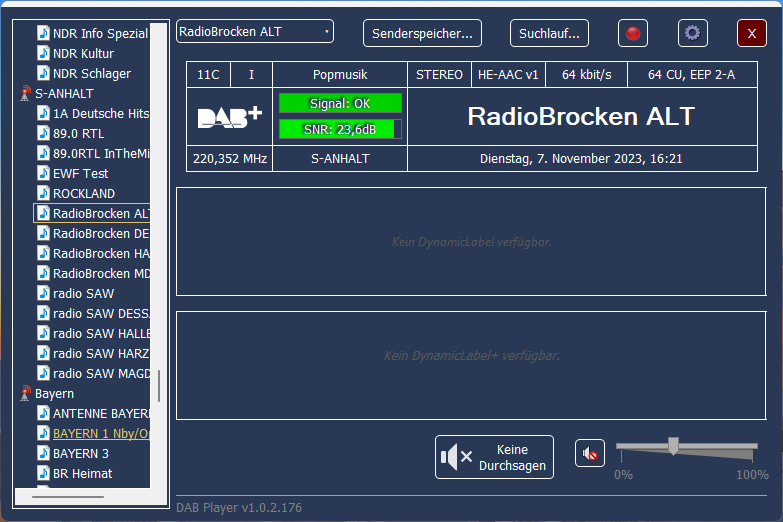The width and height of the screenshot is (783, 522).
Task: Click the volume slider handle
Action: tap(673, 446)
